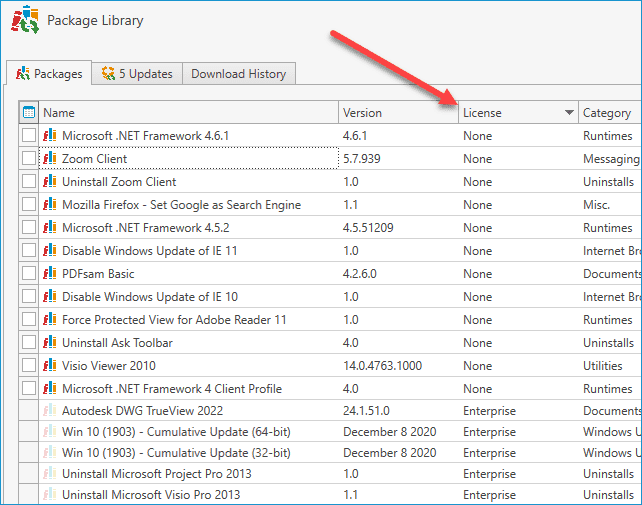Click version 4.5.51209 cell

coord(368,227)
